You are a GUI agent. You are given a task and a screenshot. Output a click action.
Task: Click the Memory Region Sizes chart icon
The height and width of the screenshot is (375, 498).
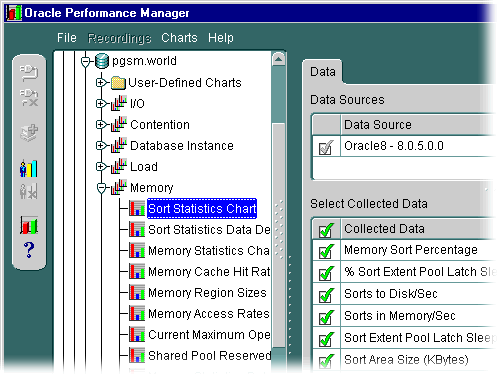pos(137,293)
